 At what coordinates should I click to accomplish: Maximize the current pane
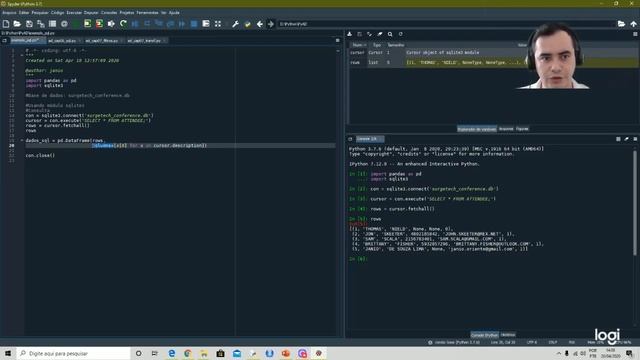(x=218, y=24)
